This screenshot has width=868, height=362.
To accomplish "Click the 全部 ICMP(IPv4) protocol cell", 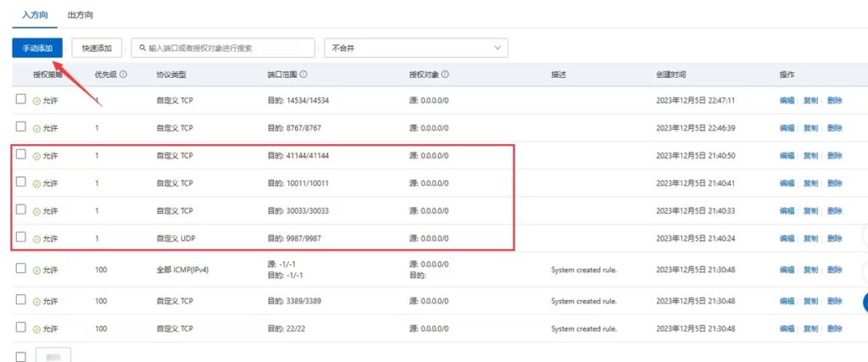I will pos(183,270).
